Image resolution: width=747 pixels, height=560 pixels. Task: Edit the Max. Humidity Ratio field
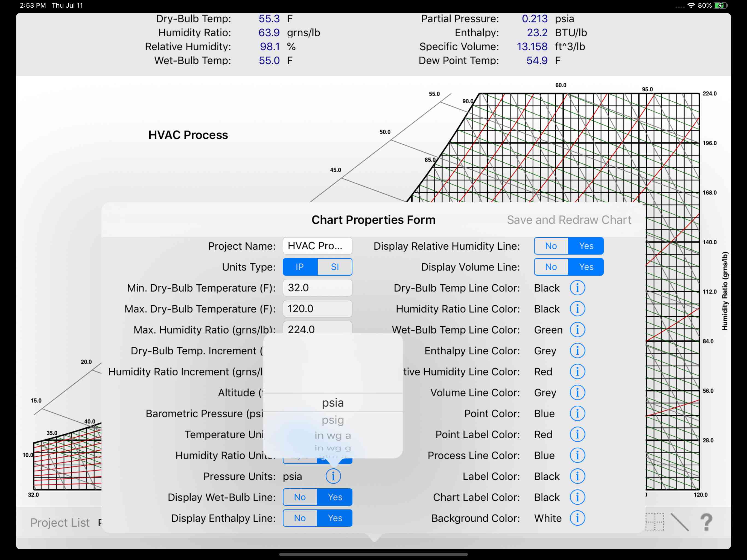point(317,327)
